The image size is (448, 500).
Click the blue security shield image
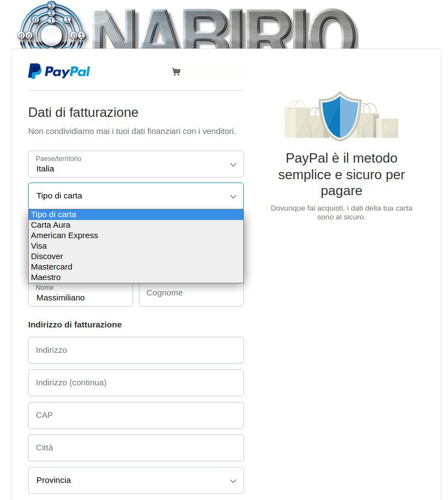click(340, 116)
